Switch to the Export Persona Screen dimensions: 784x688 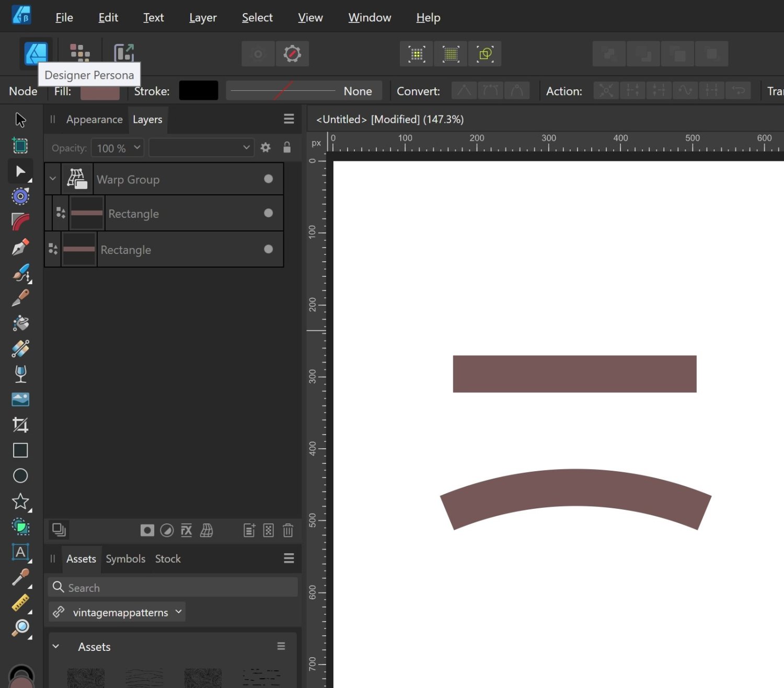[x=124, y=52]
